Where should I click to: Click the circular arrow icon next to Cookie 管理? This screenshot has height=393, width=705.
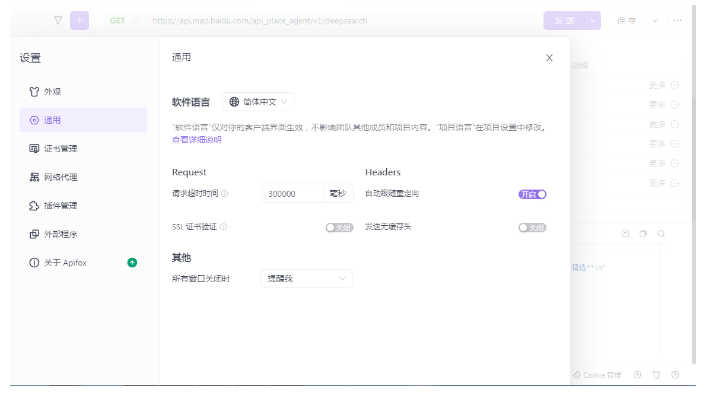tap(638, 375)
